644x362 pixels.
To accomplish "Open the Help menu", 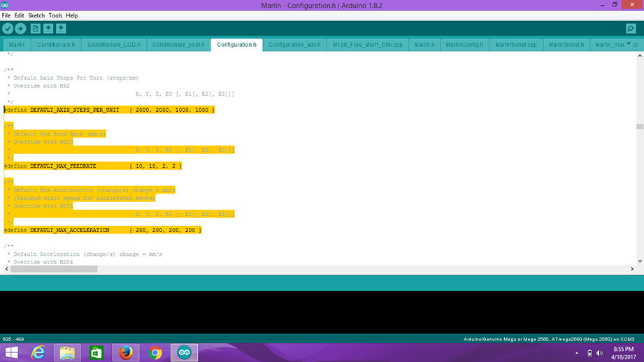I will tap(72, 15).
